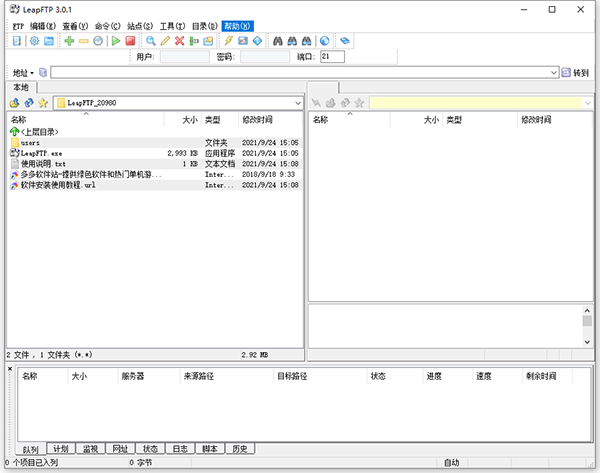Click the local pane favorites star icon

[x=43, y=103]
